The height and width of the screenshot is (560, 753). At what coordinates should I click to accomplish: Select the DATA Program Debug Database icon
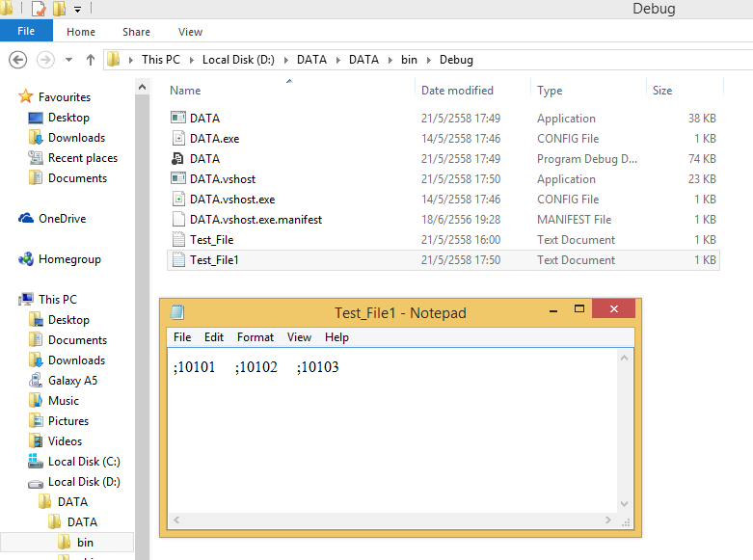tap(177, 158)
